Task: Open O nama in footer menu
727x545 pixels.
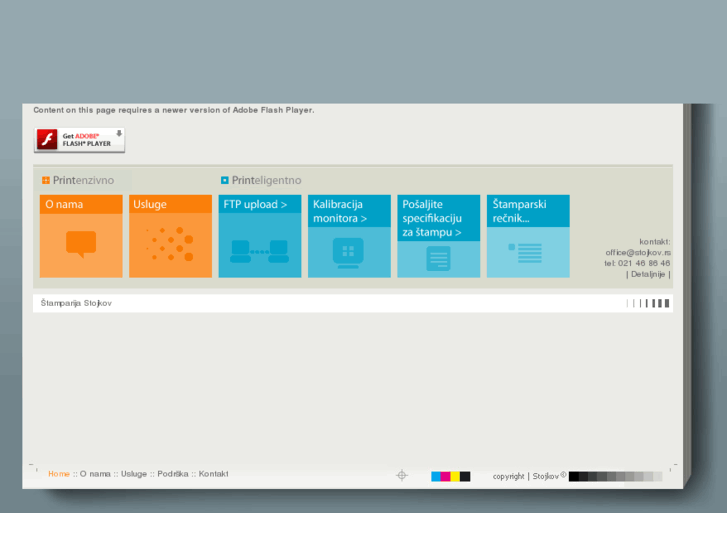Action: [95, 474]
